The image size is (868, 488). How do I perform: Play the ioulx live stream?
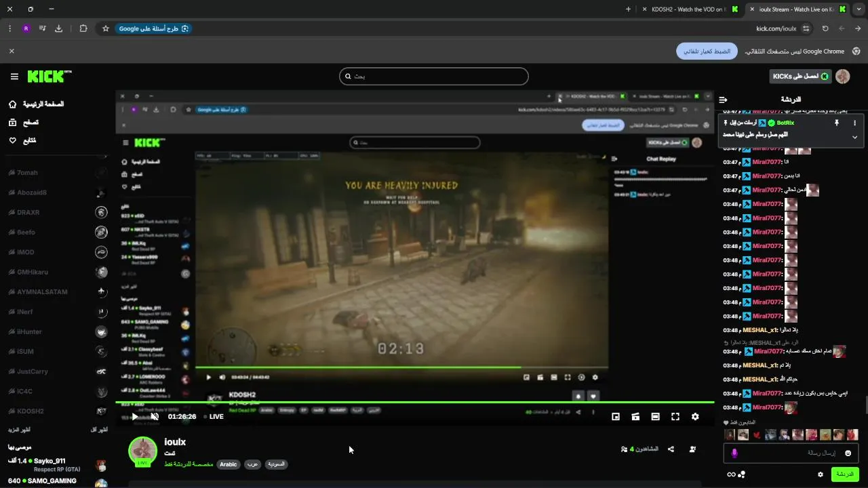coord(134,417)
